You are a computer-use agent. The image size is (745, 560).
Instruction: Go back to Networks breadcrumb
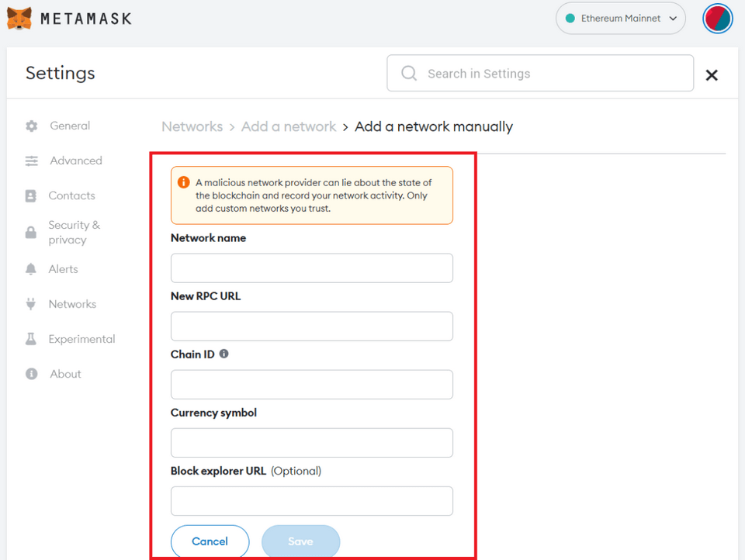192,126
